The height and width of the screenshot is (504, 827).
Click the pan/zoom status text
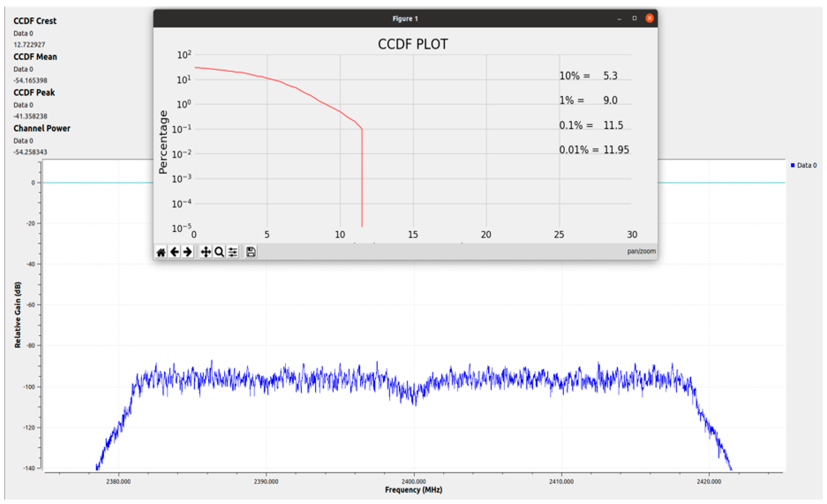tap(641, 251)
